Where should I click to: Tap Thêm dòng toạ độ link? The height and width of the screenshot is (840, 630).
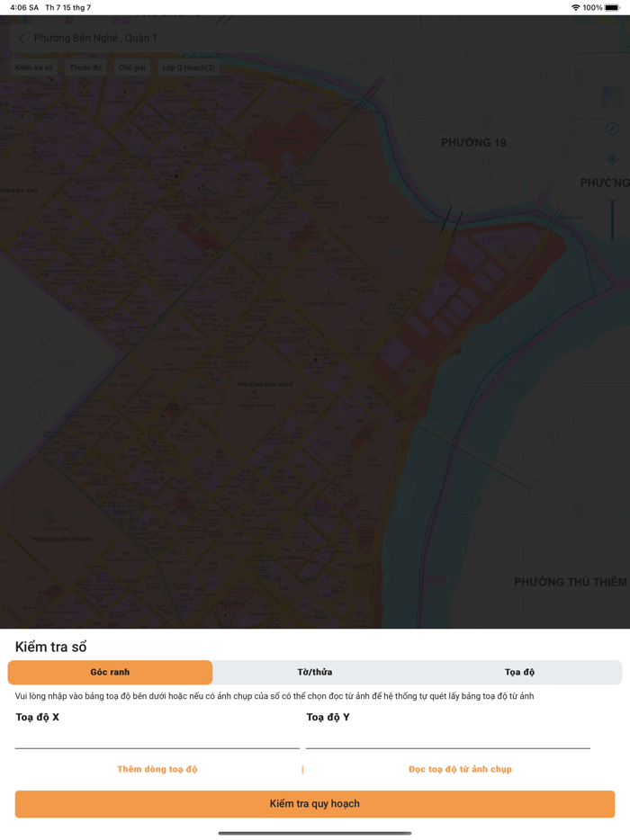157,769
